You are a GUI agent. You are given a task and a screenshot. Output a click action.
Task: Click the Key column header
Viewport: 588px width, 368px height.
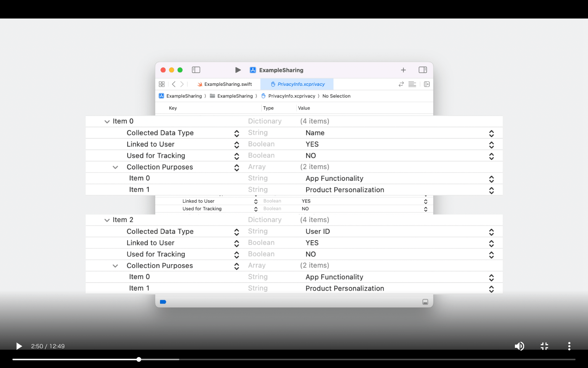coord(173,108)
